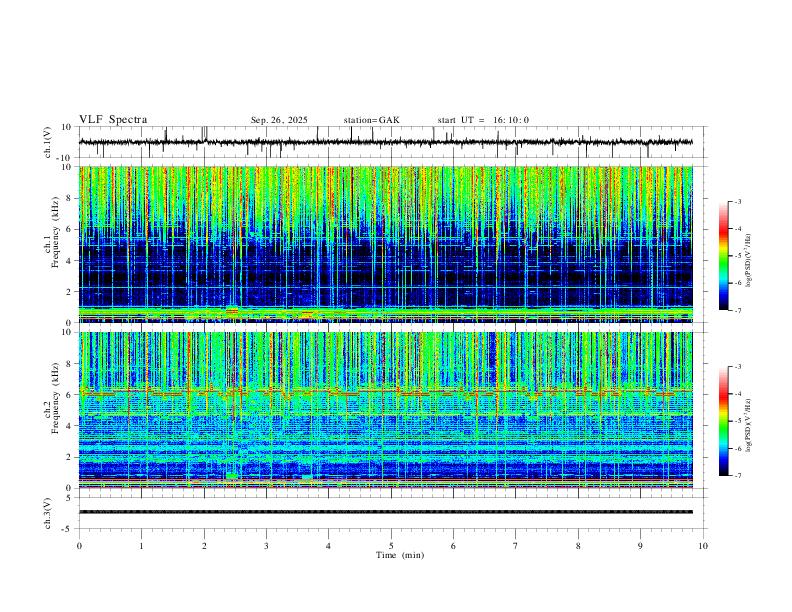The width and height of the screenshot is (792, 612).
Task: Click the time axis tick label "2"
Action: click(204, 546)
